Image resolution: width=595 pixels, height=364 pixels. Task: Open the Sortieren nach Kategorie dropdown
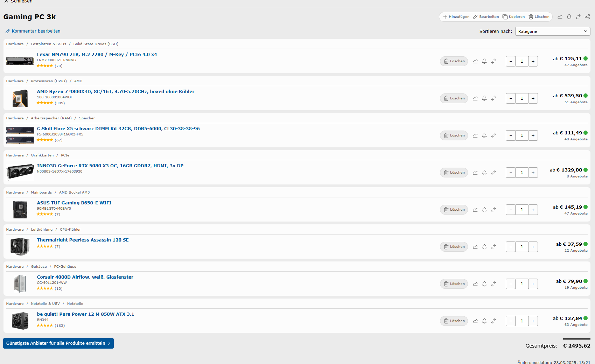coord(552,31)
